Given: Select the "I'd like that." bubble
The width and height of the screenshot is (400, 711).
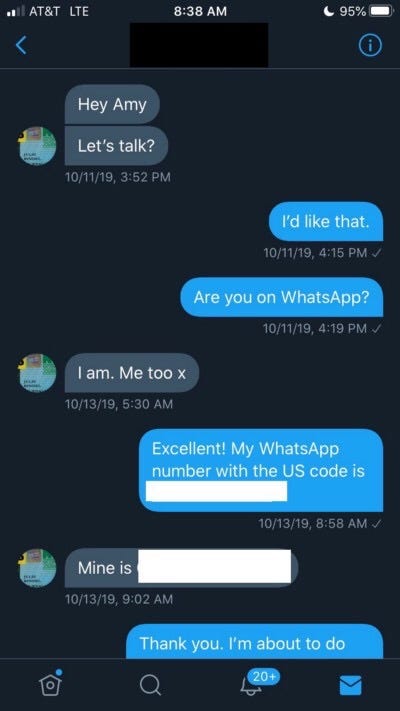Looking at the screenshot, I should point(326,221).
